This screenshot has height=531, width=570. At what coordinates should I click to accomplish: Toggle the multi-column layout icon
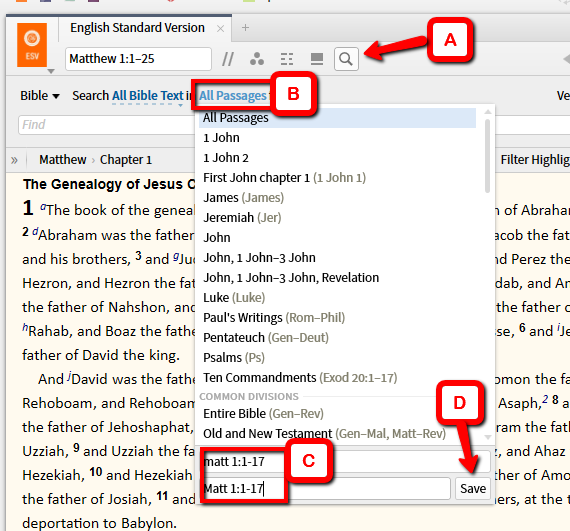(287, 59)
